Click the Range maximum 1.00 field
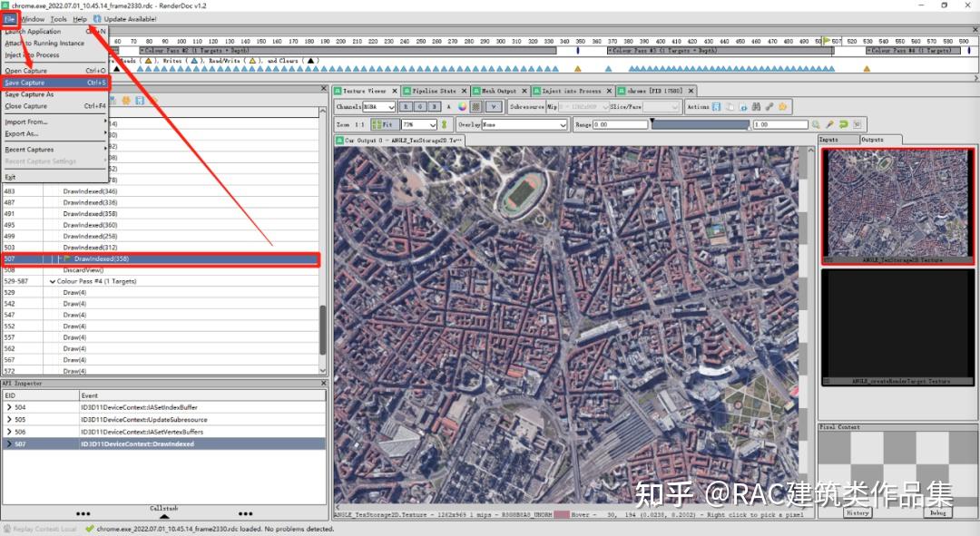Image resolution: width=980 pixels, height=536 pixels. pos(779,124)
